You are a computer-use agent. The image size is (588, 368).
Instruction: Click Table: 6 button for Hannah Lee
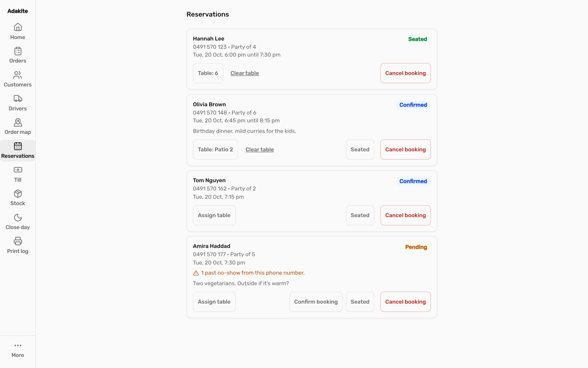[208, 73]
